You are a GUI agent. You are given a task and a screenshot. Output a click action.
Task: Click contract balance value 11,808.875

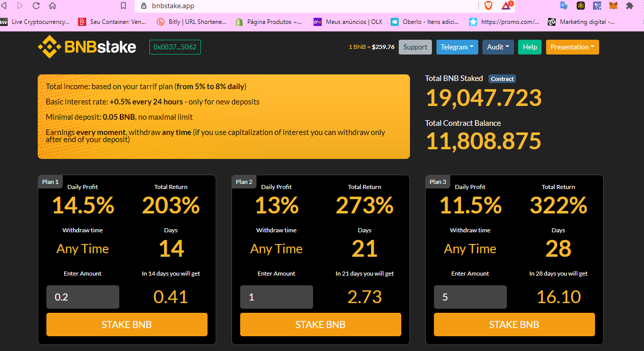[483, 141]
